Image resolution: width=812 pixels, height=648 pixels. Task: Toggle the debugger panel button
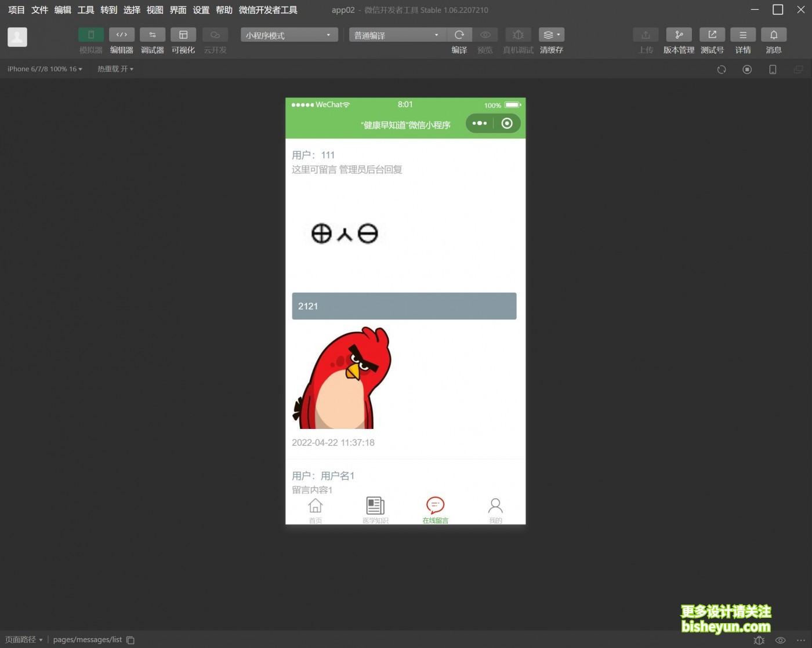tap(153, 35)
